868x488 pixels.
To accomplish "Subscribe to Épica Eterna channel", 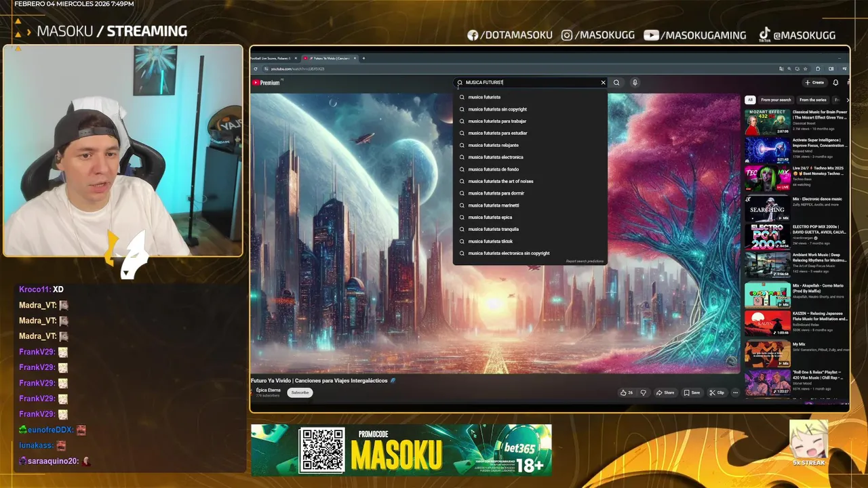I will [300, 392].
